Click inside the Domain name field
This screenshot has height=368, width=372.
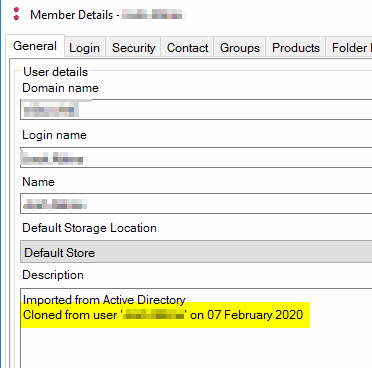[x=196, y=109]
